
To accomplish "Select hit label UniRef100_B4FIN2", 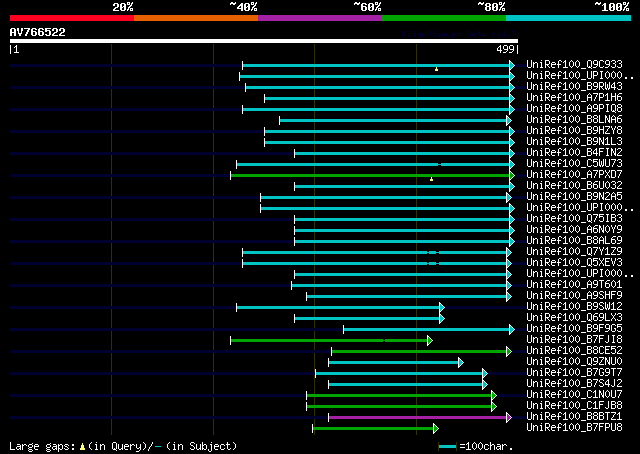I will (574, 153).
